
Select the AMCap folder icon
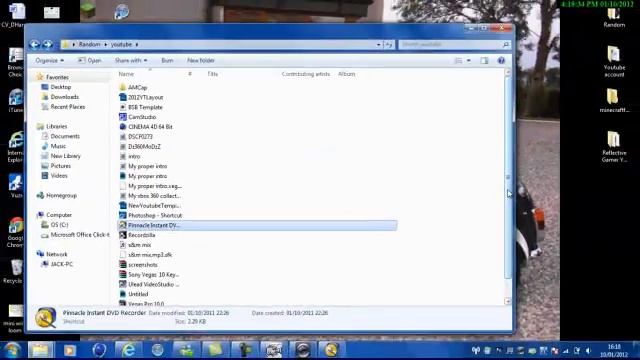[122, 87]
